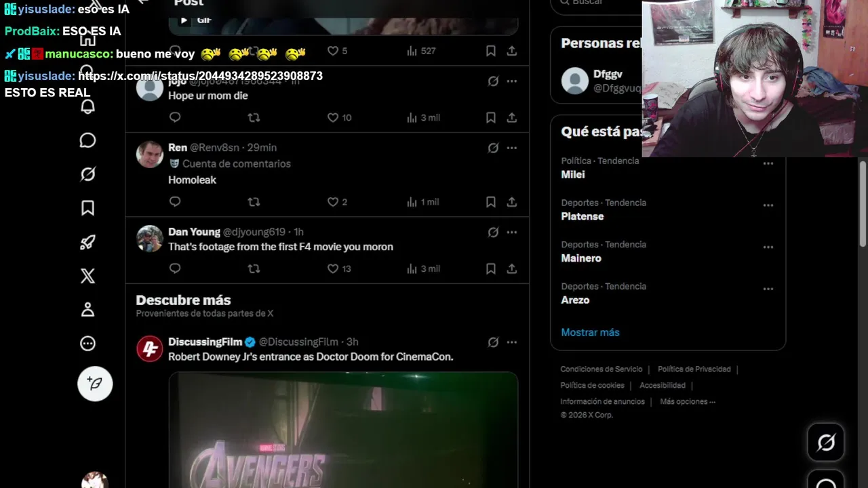Bookmark the 'Hope ur mom die' comment

tap(491, 117)
